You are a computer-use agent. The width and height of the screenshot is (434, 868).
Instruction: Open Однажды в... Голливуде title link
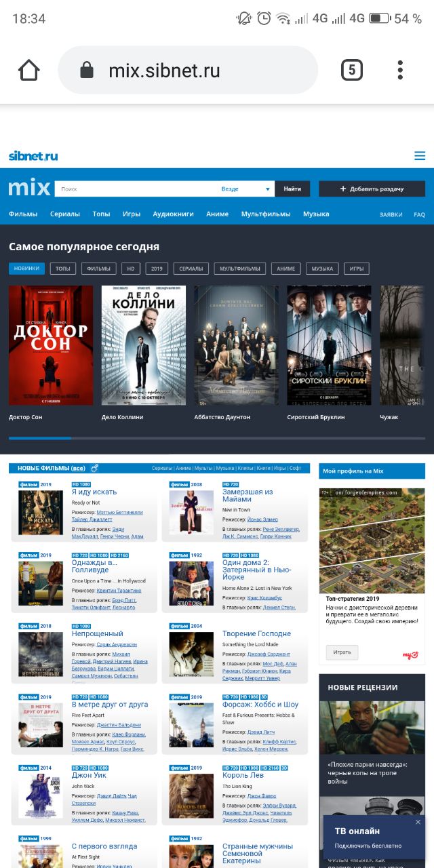96,566
